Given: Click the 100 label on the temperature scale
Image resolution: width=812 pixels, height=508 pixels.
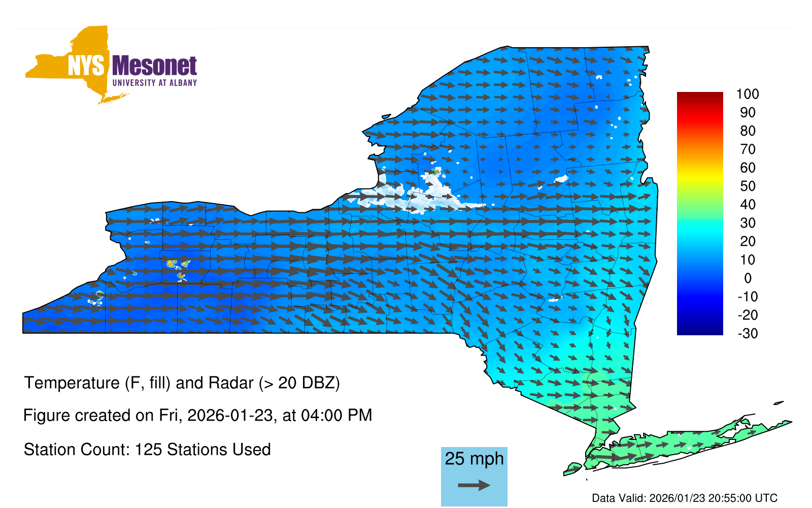Looking at the screenshot, I should [747, 94].
